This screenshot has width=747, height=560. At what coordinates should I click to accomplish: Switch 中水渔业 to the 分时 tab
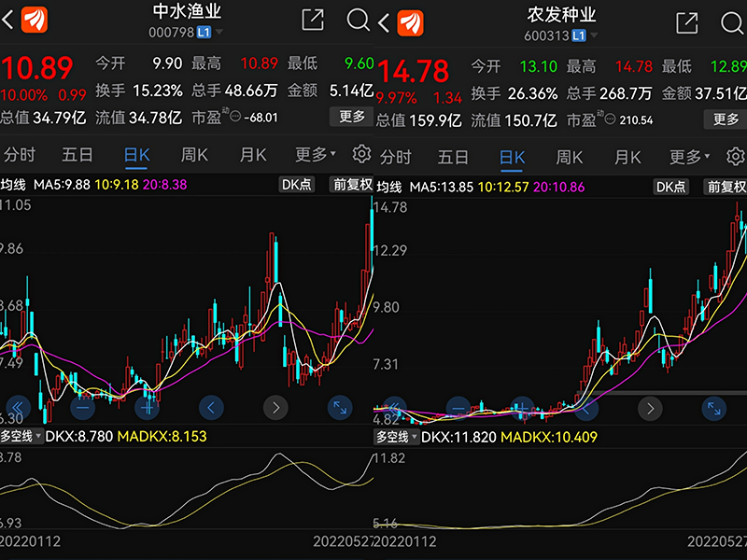pyautogui.click(x=20, y=155)
